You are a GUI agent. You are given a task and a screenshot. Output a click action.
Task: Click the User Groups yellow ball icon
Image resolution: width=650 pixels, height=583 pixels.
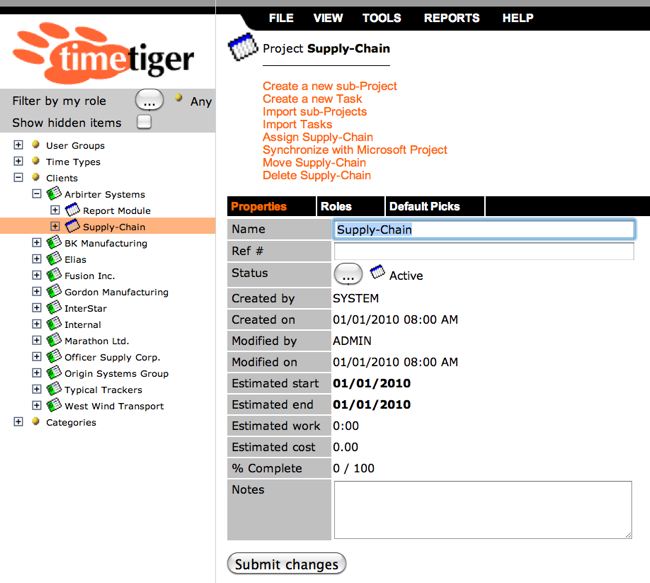tap(36, 144)
